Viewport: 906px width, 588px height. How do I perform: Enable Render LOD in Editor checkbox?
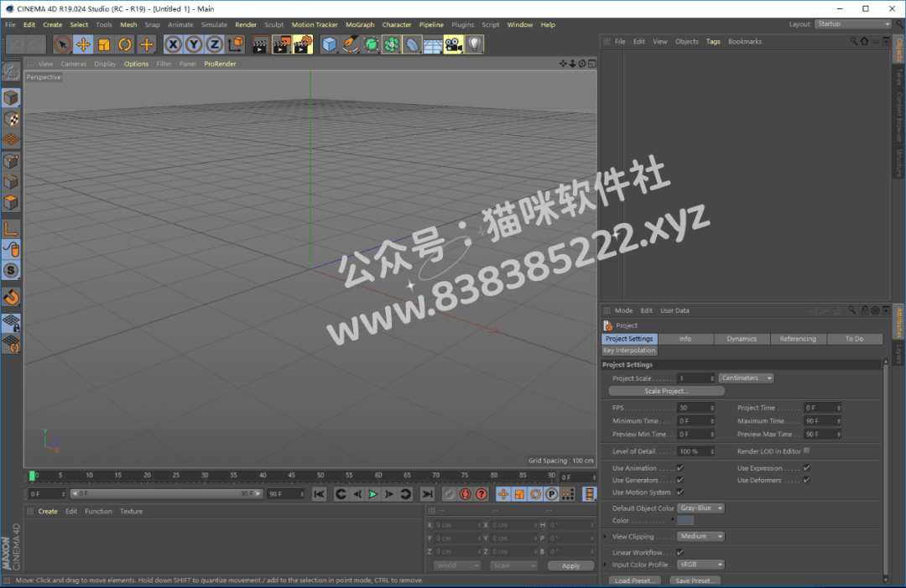click(x=807, y=451)
